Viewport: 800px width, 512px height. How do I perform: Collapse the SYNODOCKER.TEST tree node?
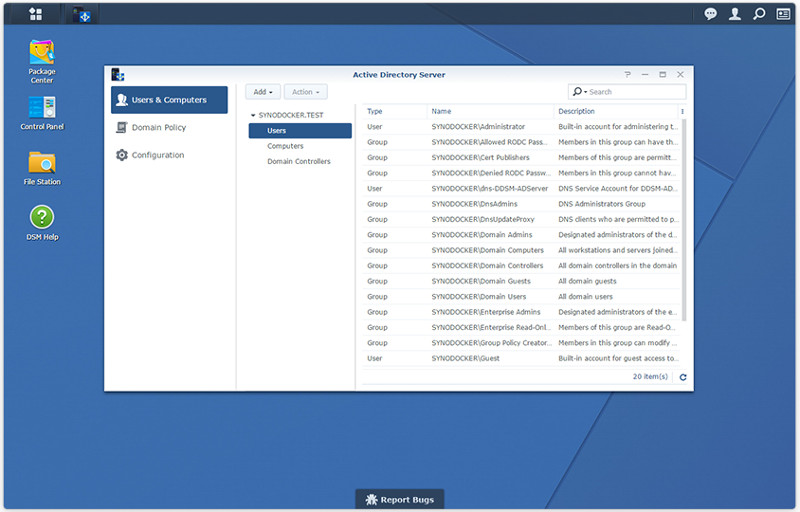253,115
